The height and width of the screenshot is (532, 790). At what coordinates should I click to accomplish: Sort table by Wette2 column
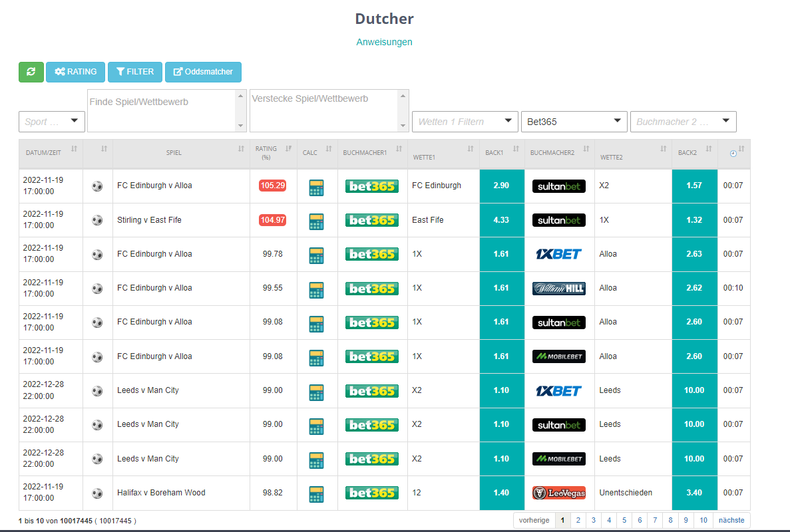click(633, 154)
